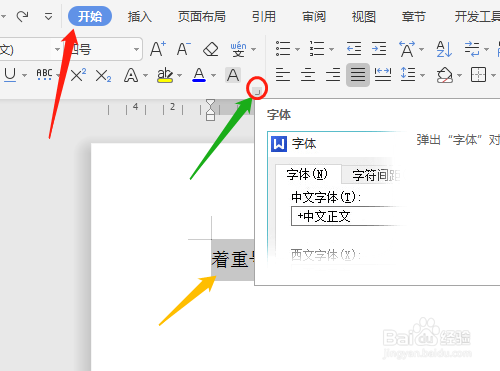Open the 章节 ribbon tab
Screen dimensions: 500x371
click(x=414, y=16)
